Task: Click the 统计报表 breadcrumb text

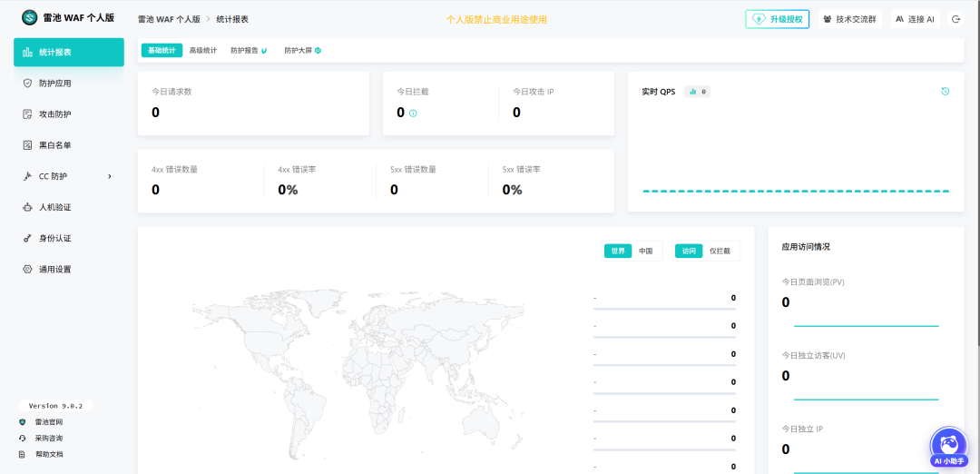Action: coord(232,19)
